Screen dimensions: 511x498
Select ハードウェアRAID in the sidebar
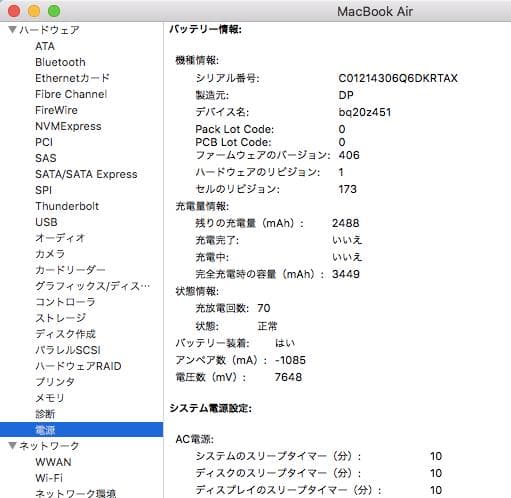point(78,366)
